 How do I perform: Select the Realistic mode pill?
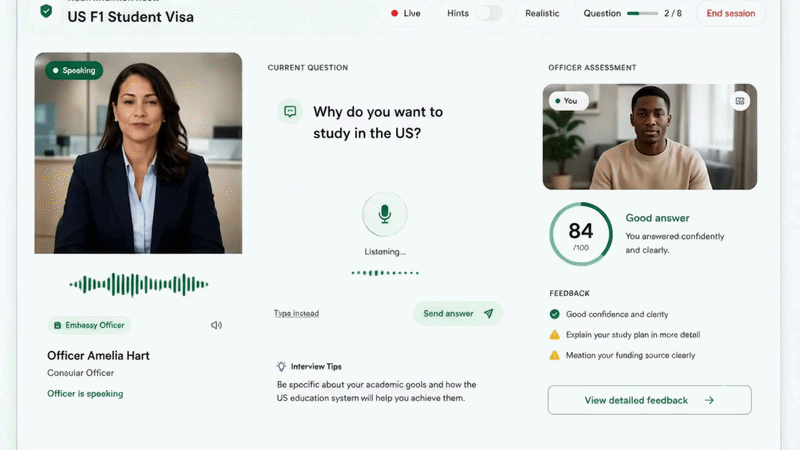(x=542, y=13)
